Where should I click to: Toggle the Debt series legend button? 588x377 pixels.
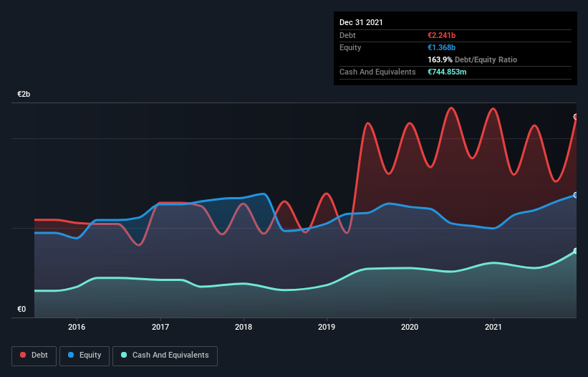pyautogui.click(x=34, y=355)
